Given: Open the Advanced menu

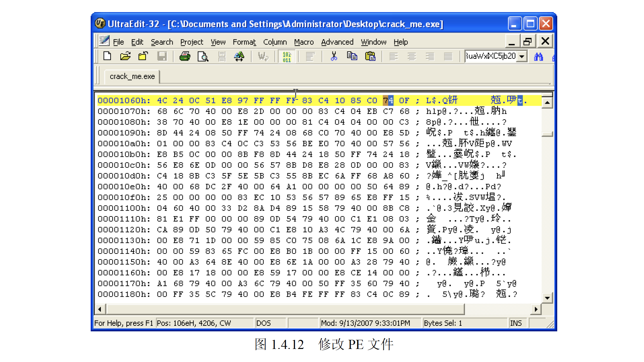Looking at the screenshot, I should [x=337, y=42].
